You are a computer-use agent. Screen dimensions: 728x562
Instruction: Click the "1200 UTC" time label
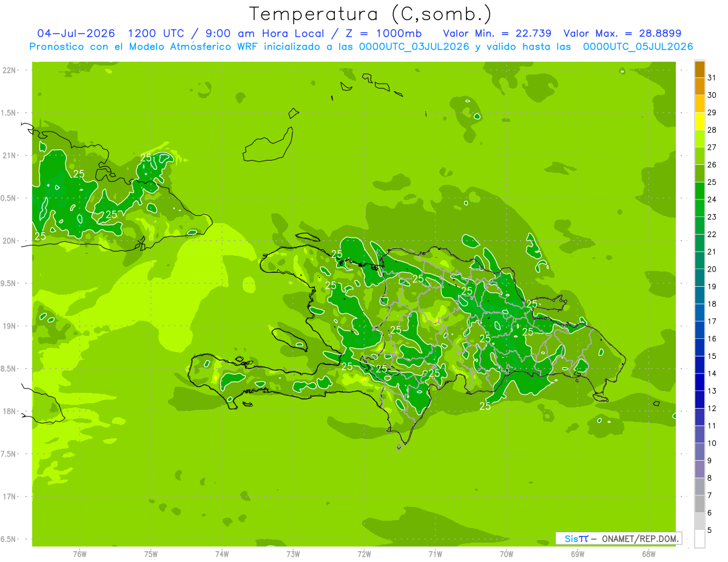tap(155, 33)
